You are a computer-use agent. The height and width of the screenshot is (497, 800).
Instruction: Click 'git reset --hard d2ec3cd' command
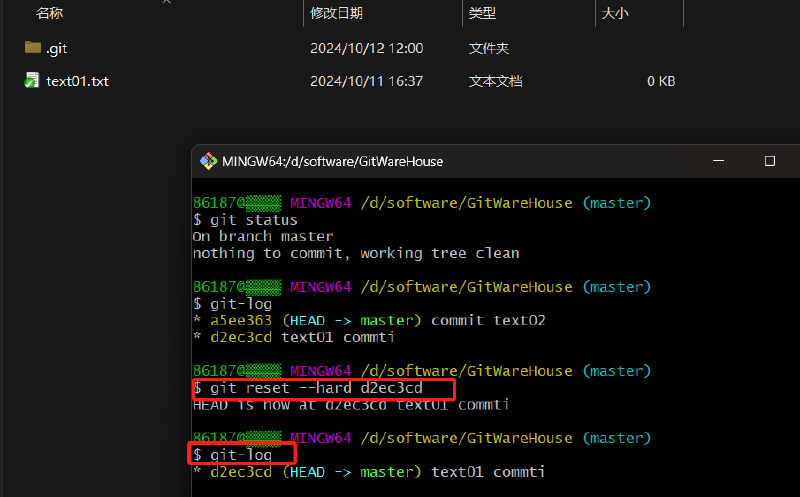click(308, 388)
